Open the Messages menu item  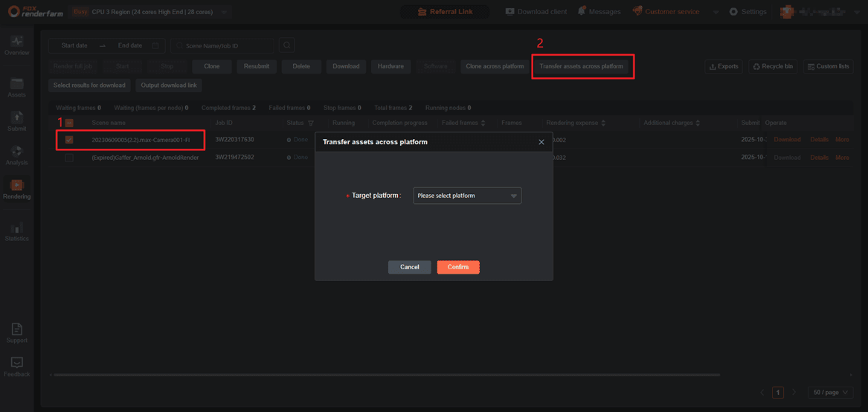(x=599, y=12)
